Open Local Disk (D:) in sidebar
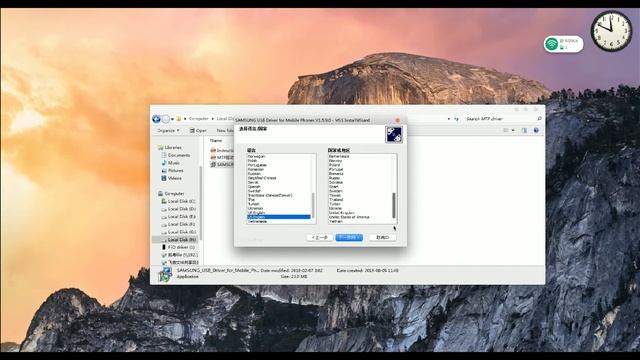Viewport: 640px width, 360px height. click(x=178, y=209)
